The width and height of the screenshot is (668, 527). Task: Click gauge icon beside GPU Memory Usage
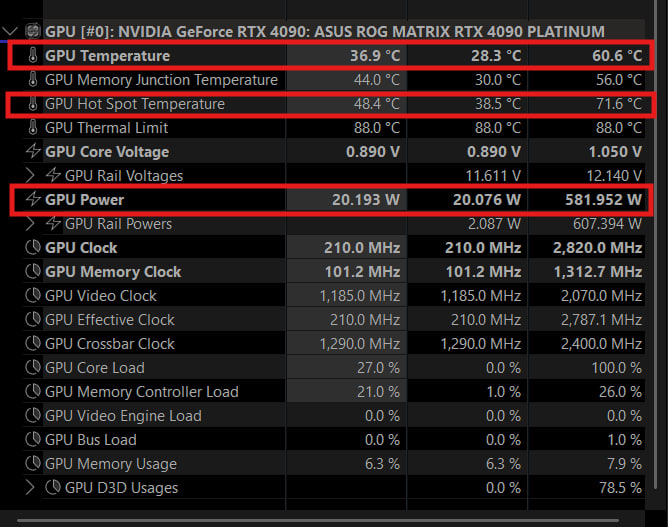pos(33,464)
